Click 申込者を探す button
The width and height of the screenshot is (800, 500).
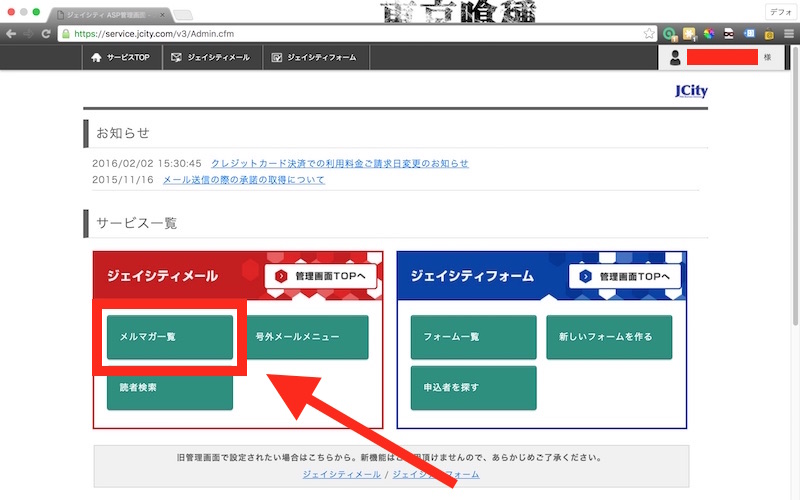pyautogui.click(x=473, y=388)
